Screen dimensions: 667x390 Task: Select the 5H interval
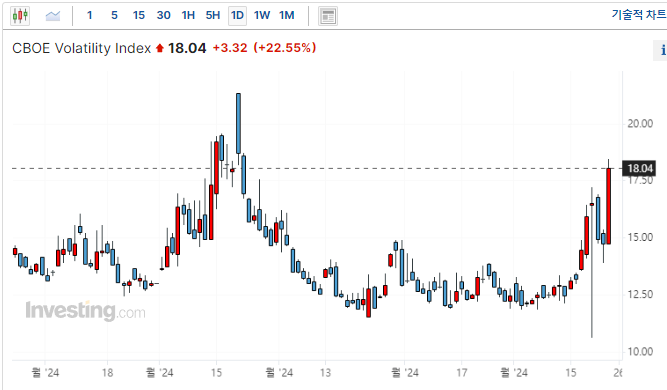213,15
